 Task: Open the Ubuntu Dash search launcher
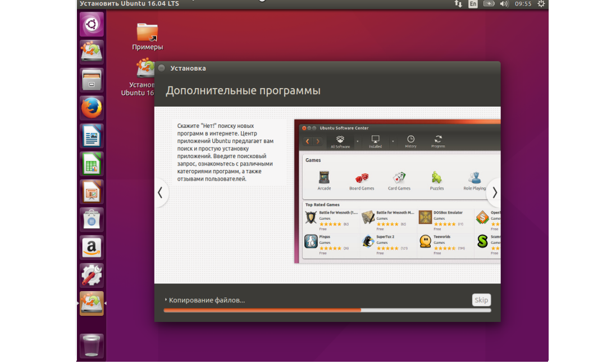(x=92, y=24)
